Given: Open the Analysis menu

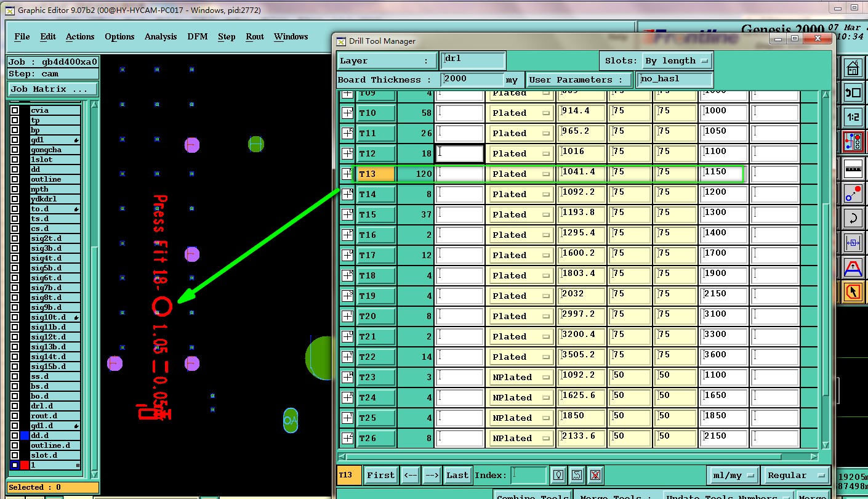Looking at the screenshot, I should (161, 36).
